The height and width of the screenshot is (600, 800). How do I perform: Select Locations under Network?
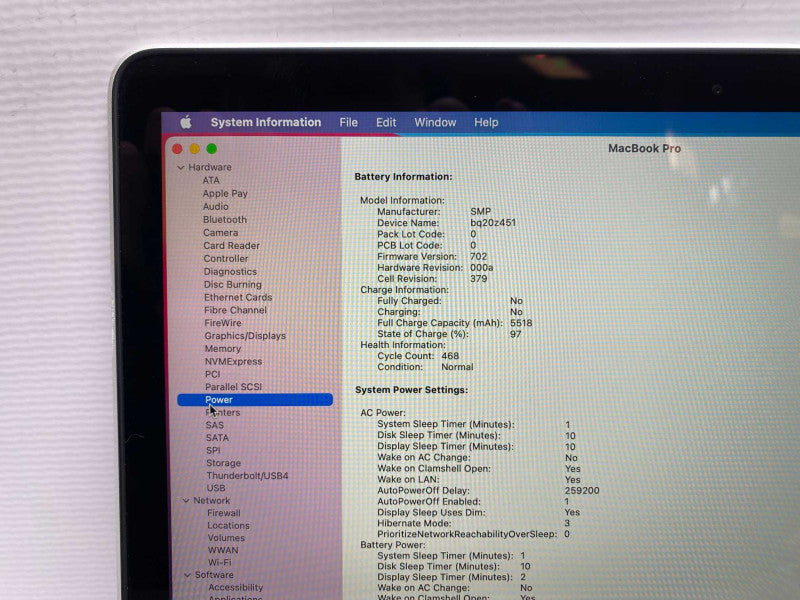[x=228, y=526]
